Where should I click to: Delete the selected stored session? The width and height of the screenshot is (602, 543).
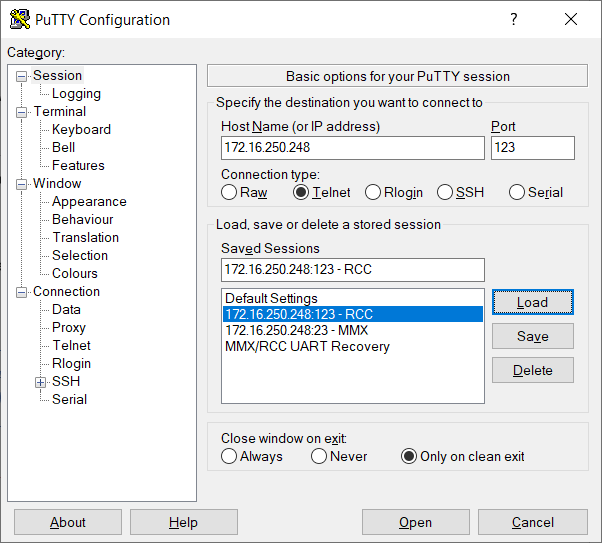coord(532,370)
